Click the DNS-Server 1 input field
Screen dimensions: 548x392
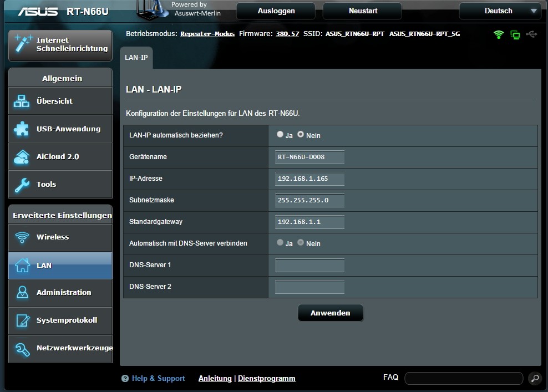pos(309,265)
